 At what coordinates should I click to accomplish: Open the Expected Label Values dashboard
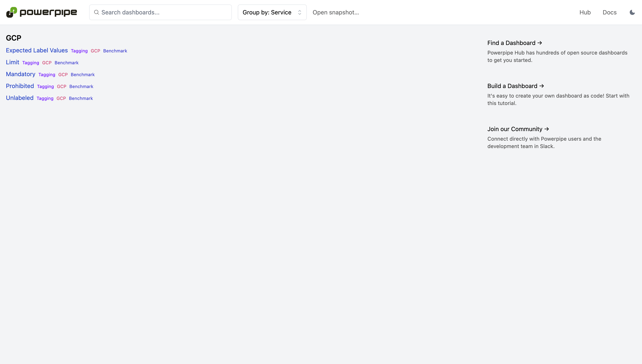tap(37, 50)
